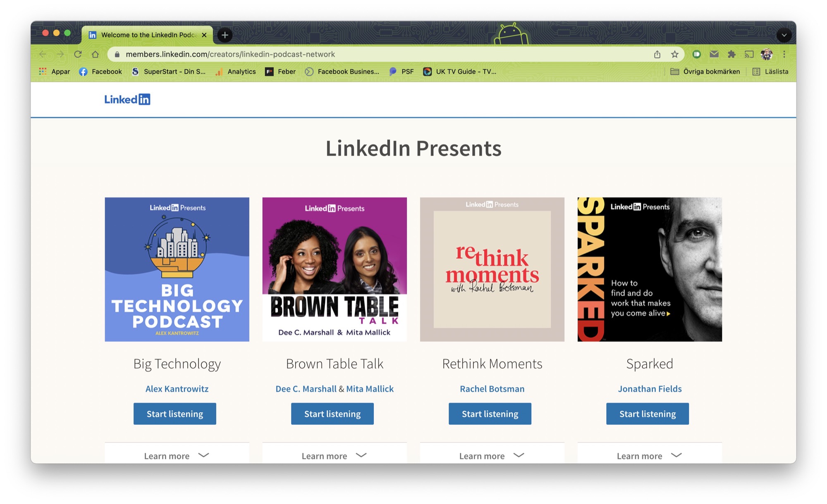The width and height of the screenshot is (827, 504).
Task: Share the page using the share icon
Action: (657, 54)
